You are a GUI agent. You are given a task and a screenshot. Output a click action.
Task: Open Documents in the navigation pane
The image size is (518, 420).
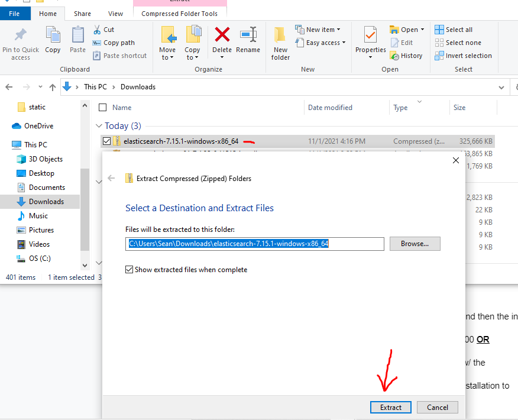[x=41, y=188]
